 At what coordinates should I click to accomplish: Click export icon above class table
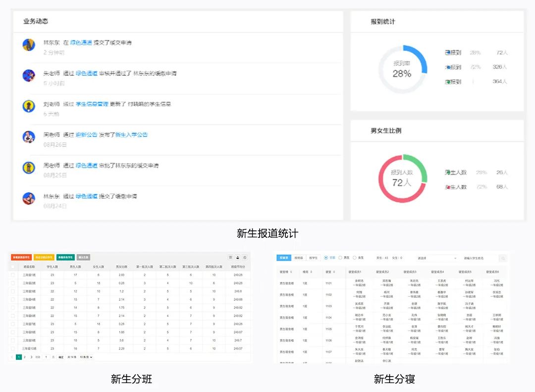(238, 258)
